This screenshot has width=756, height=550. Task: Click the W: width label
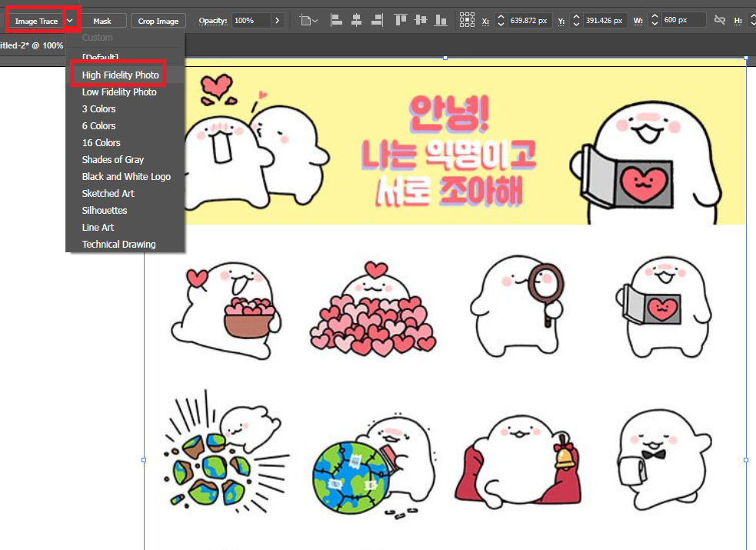(638, 21)
